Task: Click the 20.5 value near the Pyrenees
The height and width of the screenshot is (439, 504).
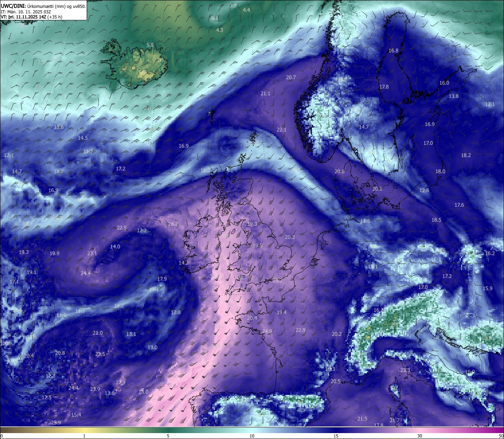Action: (x=335, y=381)
